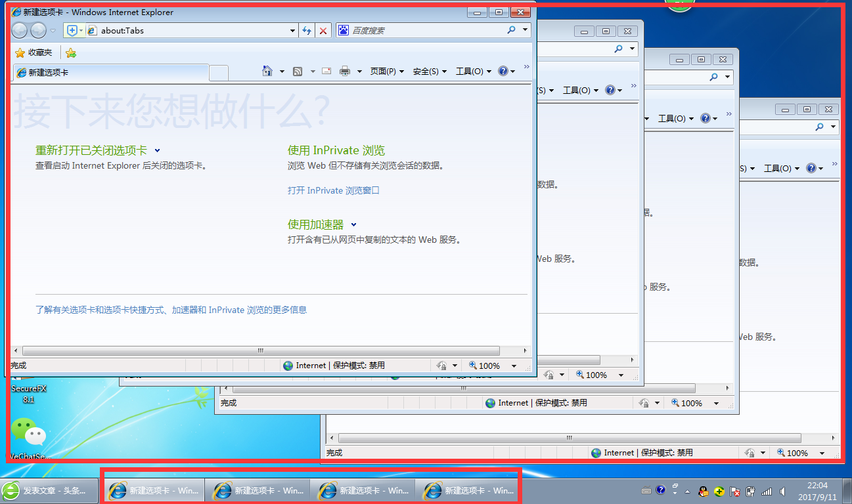
Task: Expand the 重新打开已关闭选项卡 chevron
Action: click(156, 150)
